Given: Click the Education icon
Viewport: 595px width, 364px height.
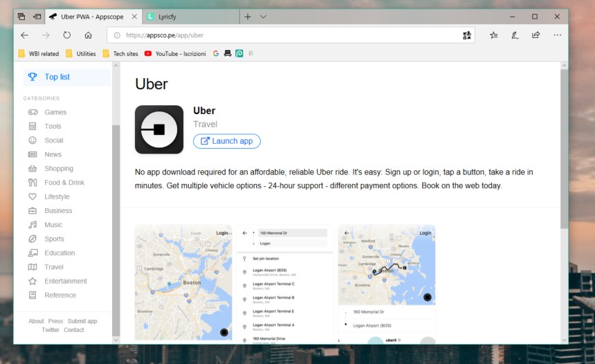Looking at the screenshot, I should coord(33,253).
